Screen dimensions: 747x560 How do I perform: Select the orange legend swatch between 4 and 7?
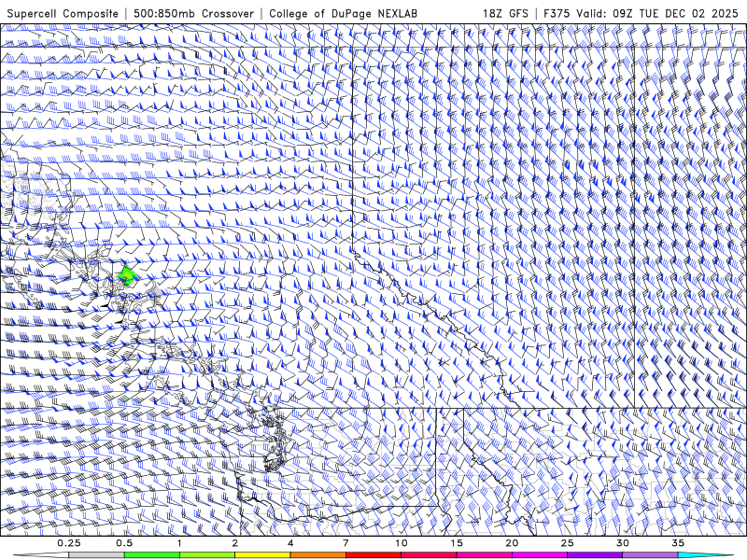pos(317,555)
